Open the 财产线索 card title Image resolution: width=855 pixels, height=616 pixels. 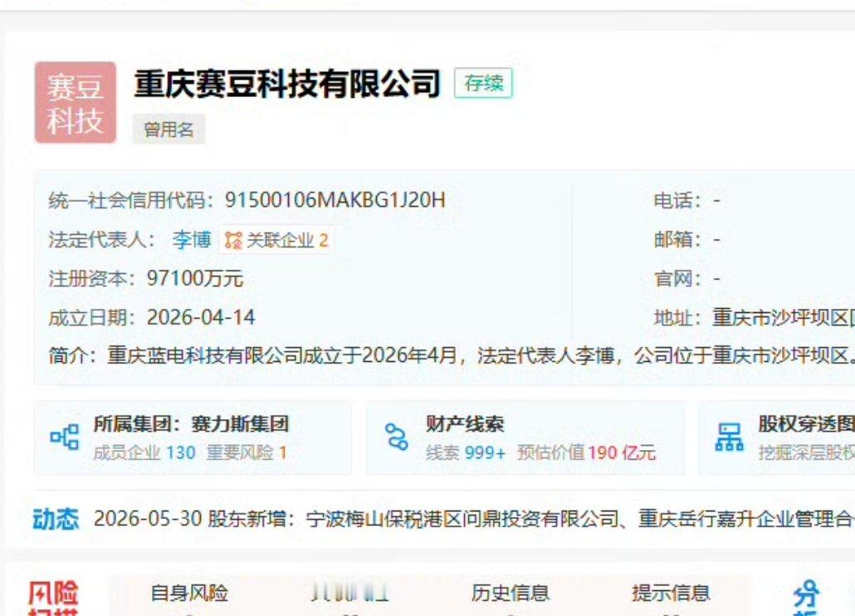tap(465, 424)
